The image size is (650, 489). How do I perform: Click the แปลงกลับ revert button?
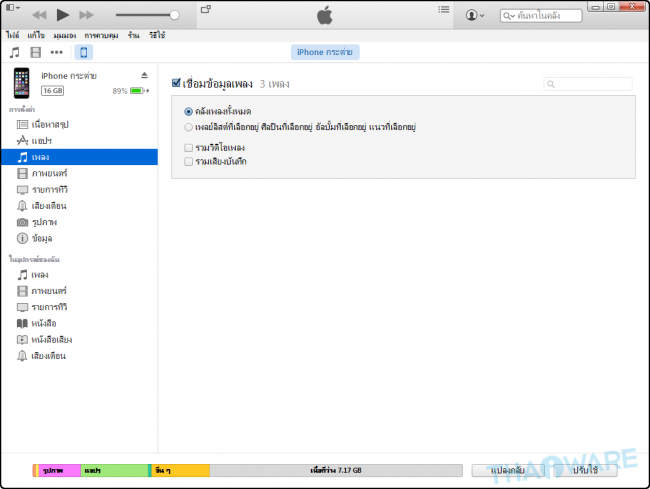point(508,470)
